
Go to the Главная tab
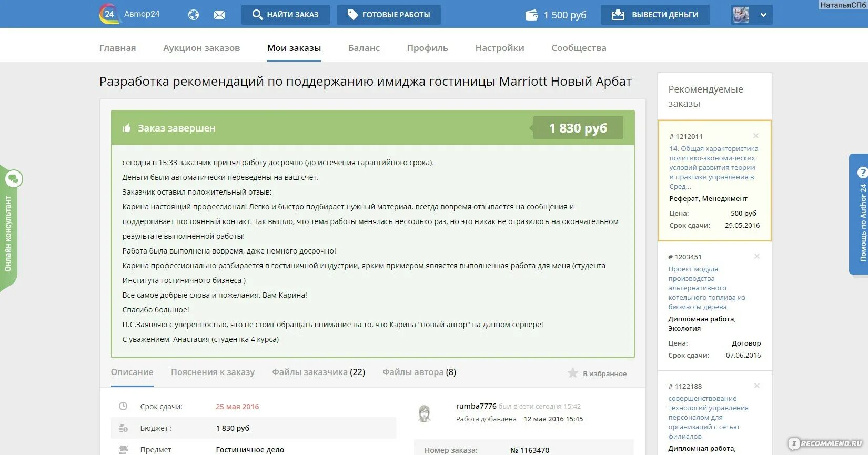tap(117, 48)
